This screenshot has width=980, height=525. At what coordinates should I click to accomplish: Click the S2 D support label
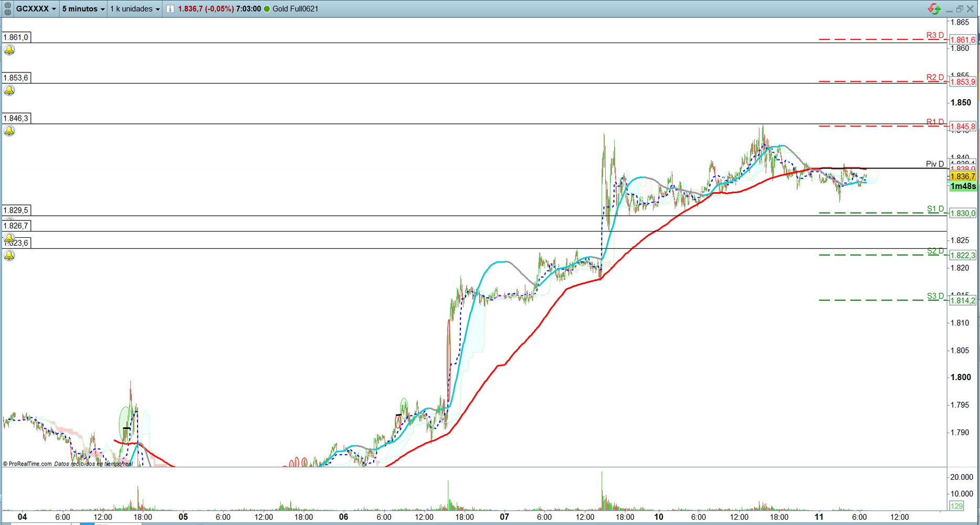pyautogui.click(x=935, y=251)
